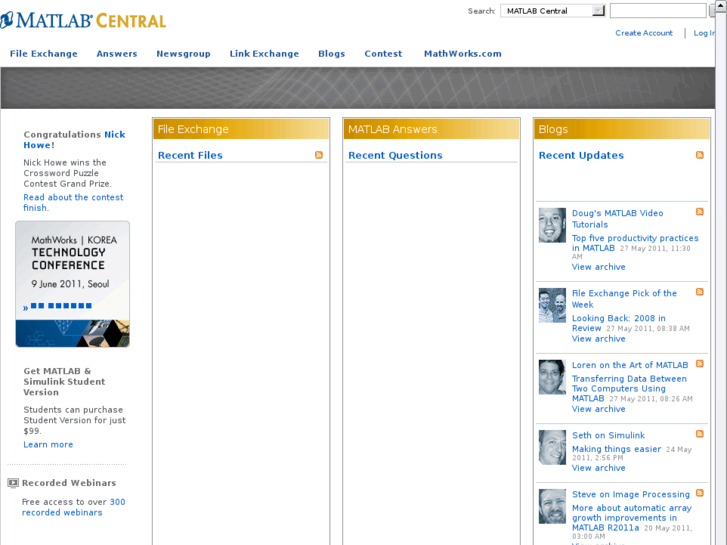This screenshot has height=545, width=727.
Task: Click the Recorded Webinars video icon
Action: (13, 483)
